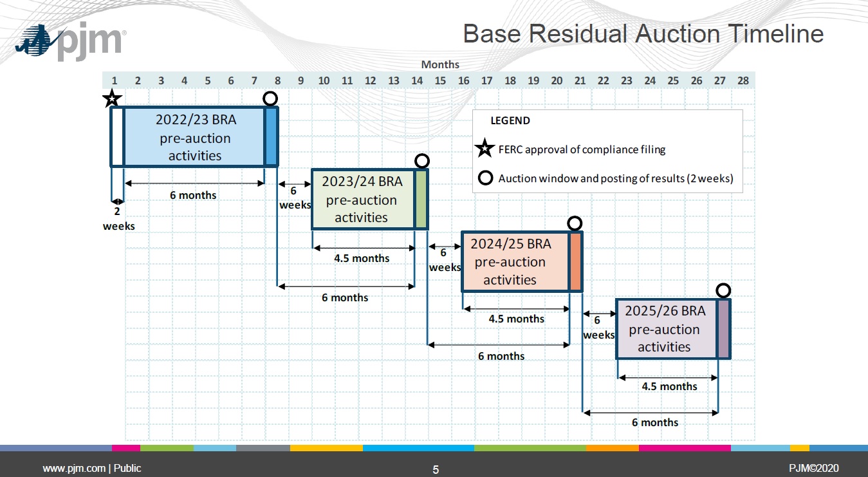Click the orange auction window bar of 2024/25
This screenshot has width=868, height=477.
click(576, 261)
